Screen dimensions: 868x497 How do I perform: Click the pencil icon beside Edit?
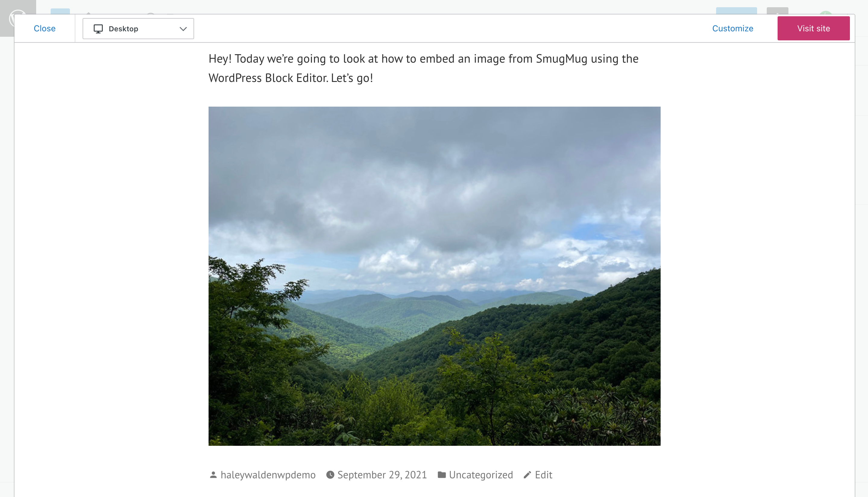(527, 475)
